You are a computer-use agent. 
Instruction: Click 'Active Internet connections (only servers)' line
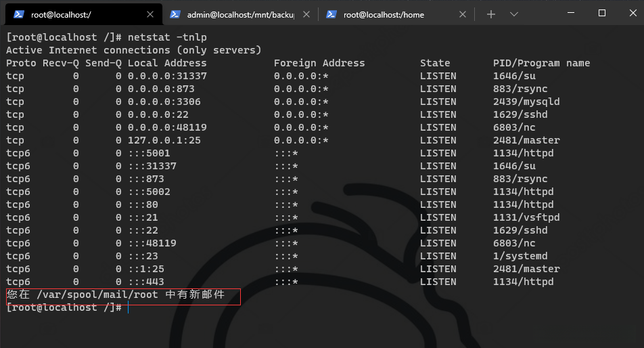point(133,50)
